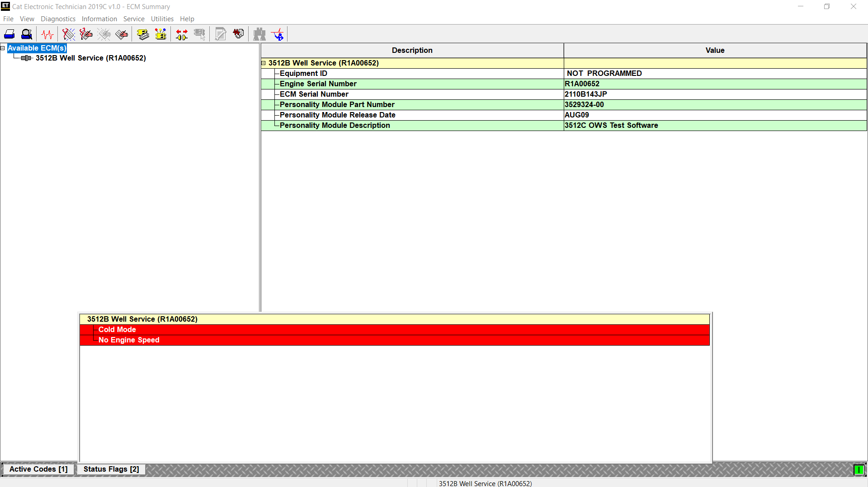Click the Print toolbar icon
868x487 pixels.
coord(9,34)
